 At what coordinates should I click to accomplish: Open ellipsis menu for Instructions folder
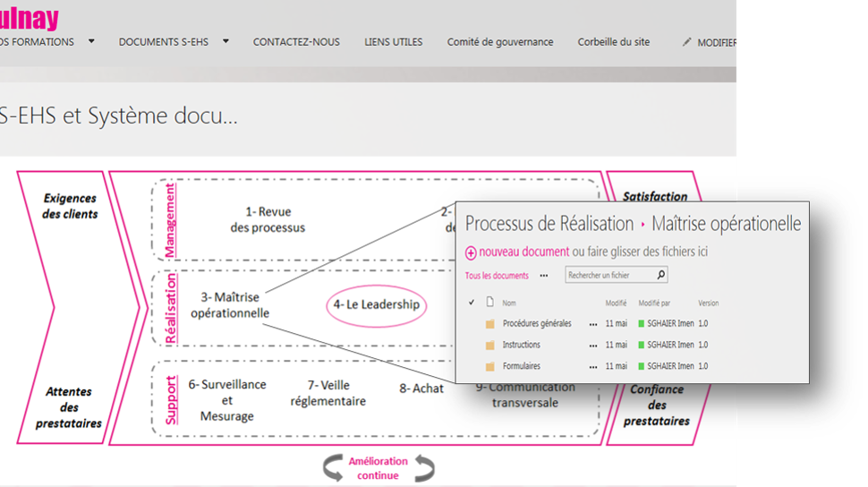coord(592,345)
